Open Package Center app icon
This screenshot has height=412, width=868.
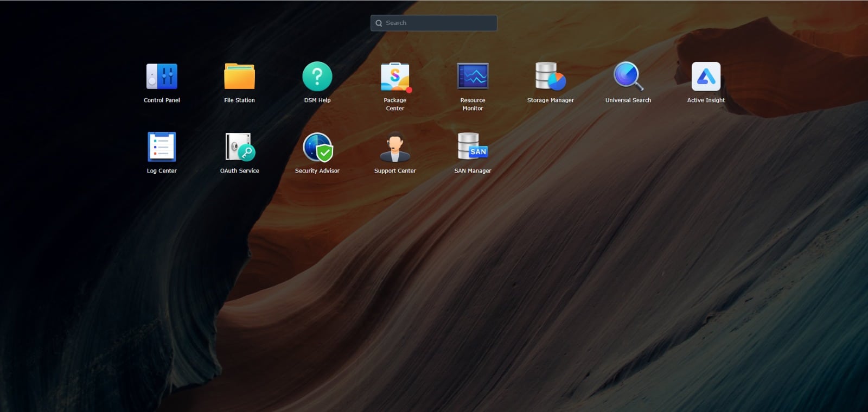394,77
